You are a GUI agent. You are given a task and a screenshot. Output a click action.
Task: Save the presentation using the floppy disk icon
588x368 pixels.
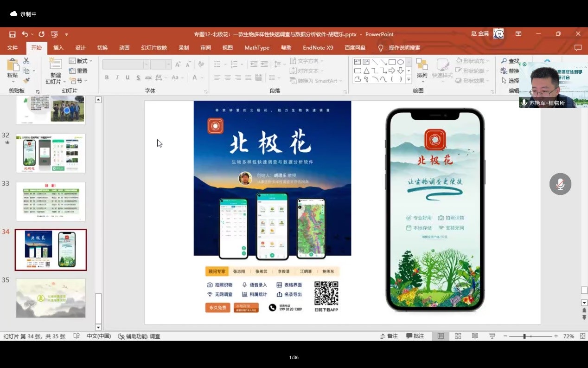(13, 34)
